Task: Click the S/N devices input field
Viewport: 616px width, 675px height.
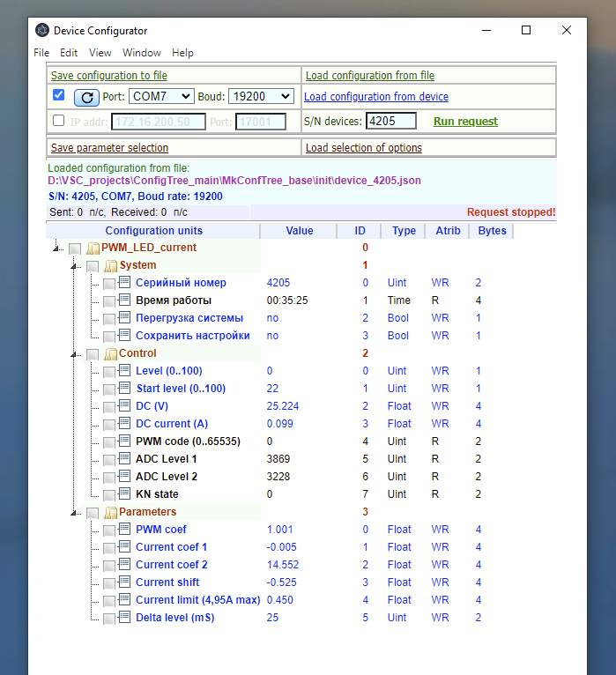Action: pos(391,121)
